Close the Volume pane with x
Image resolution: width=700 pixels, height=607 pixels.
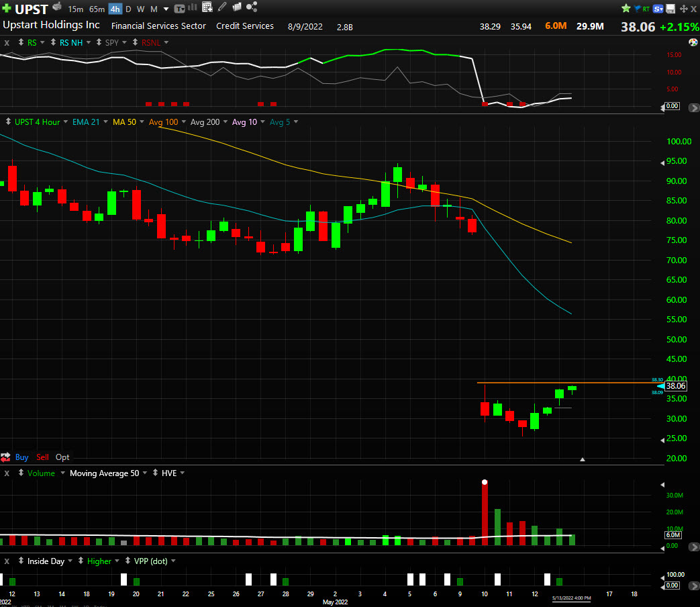[7, 473]
